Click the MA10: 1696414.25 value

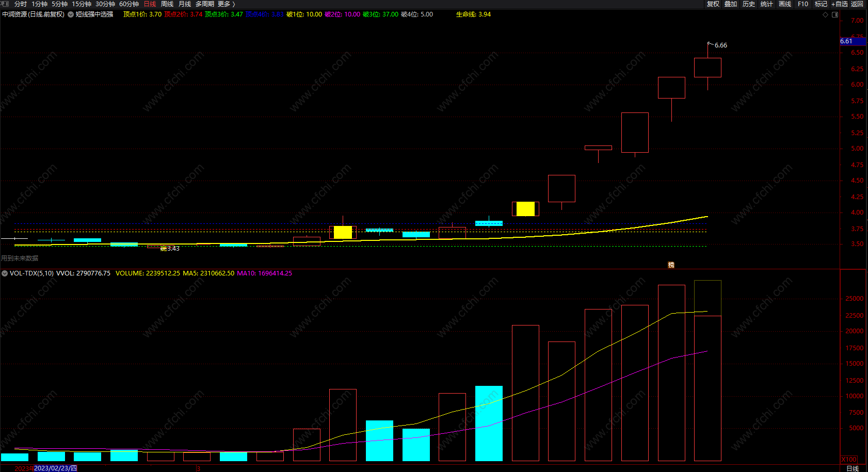tap(264, 273)
